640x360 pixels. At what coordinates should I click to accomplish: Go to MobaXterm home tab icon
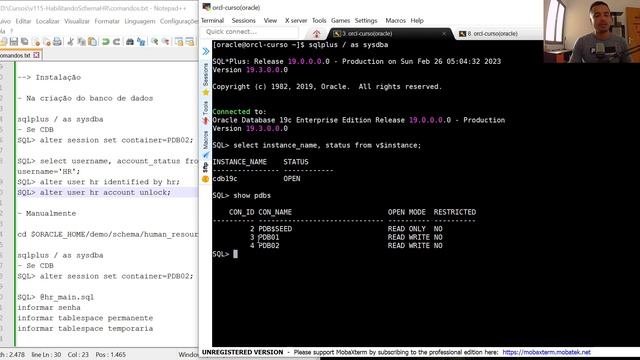(316, 34)
